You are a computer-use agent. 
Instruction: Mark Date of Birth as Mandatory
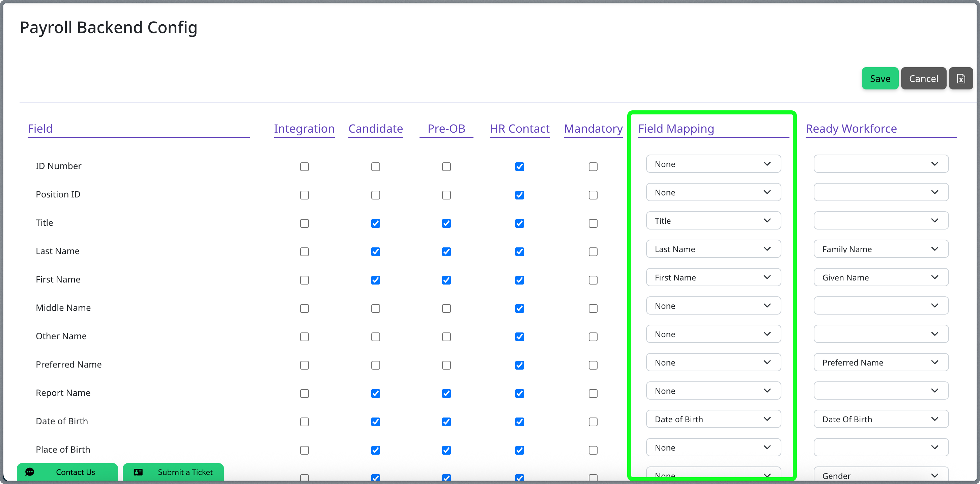pyautogui.click(x=593, y=422)
